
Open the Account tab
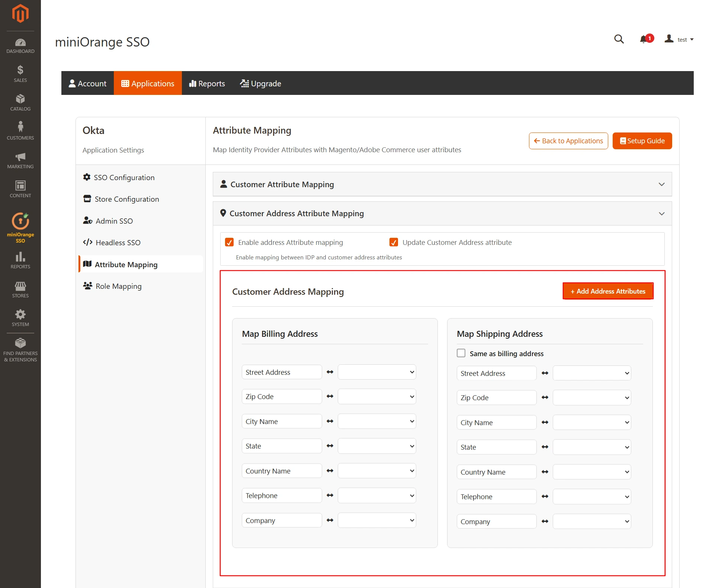click(x=87, y=83)
